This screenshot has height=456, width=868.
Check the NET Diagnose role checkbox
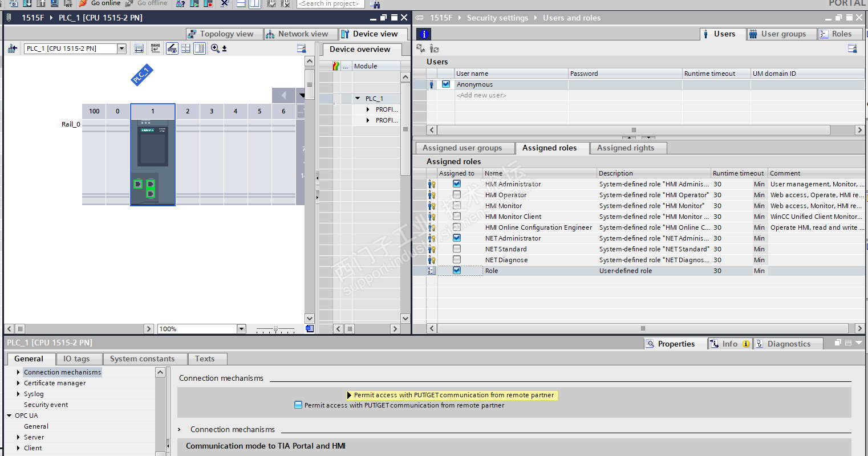(457, 260)
